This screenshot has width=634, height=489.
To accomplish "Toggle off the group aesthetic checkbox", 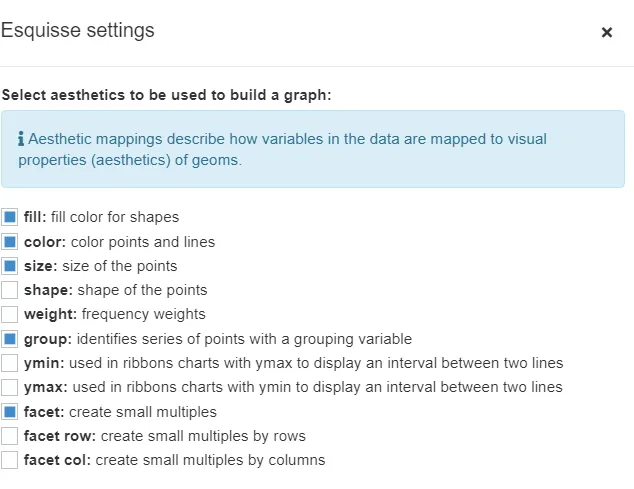I will pos(10,339).
